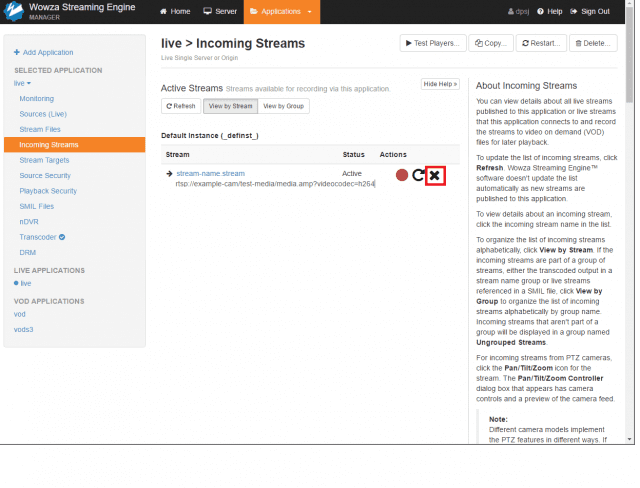Viewport: 640px width, 488px height.
Task: Open the Applications dropdown menu
Action: [282, 11]
